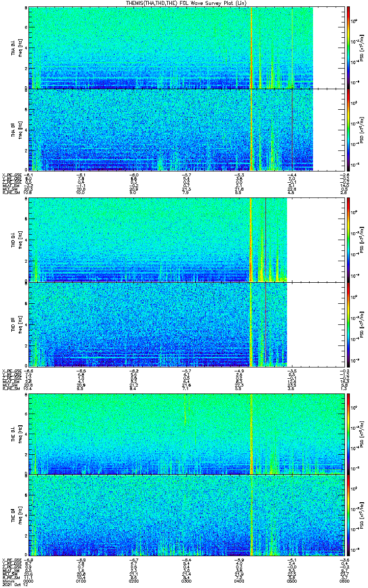Click the '0000' time label on bottom axis
This screenshot has height=588, width=368.
point(29,581)
